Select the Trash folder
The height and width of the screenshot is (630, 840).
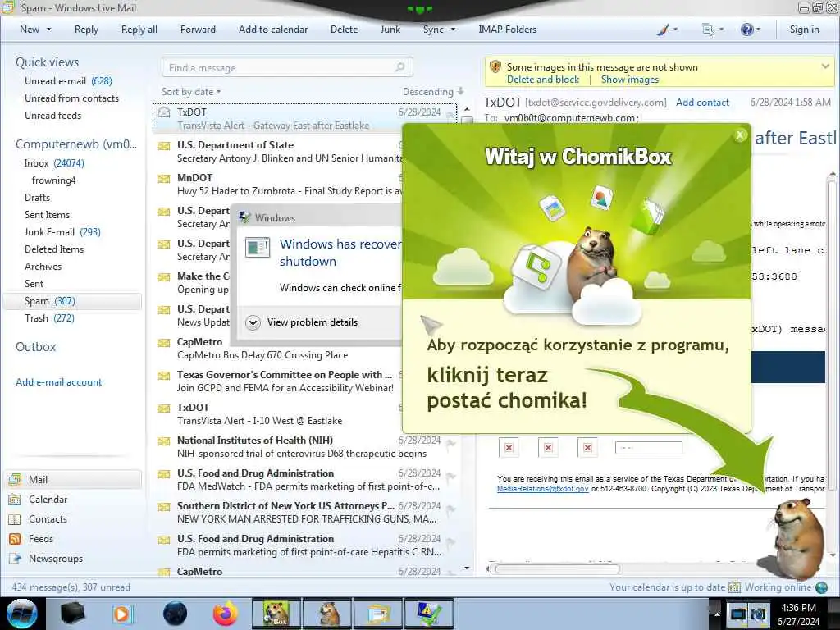[x=49, y=319]
